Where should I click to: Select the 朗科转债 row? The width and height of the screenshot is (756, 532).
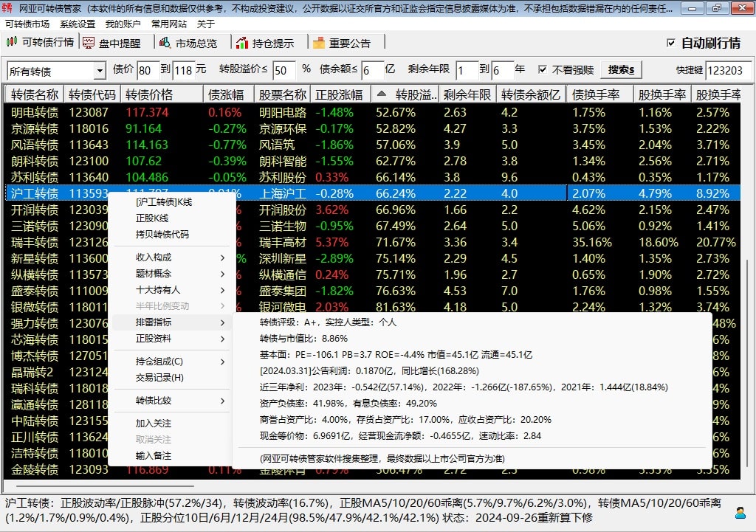click(372, 161)
